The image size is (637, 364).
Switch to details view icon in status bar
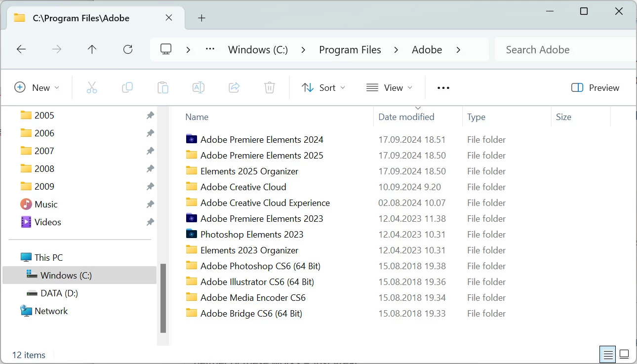pos(608,354)
